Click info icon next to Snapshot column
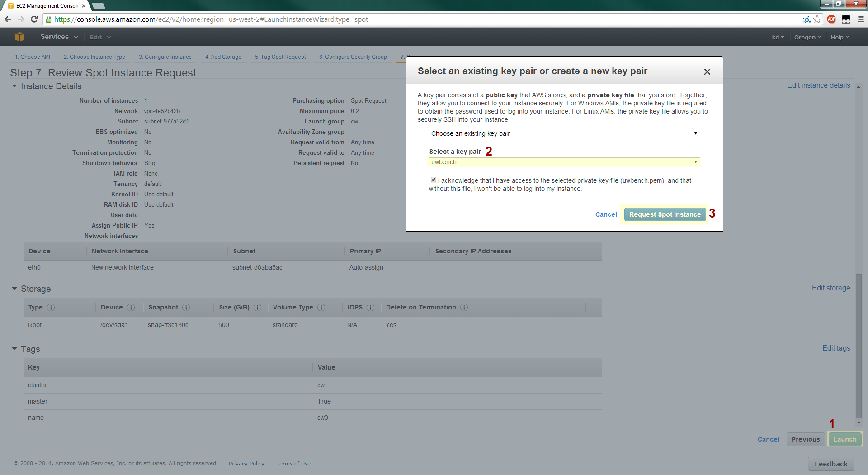 pos(186,307)
